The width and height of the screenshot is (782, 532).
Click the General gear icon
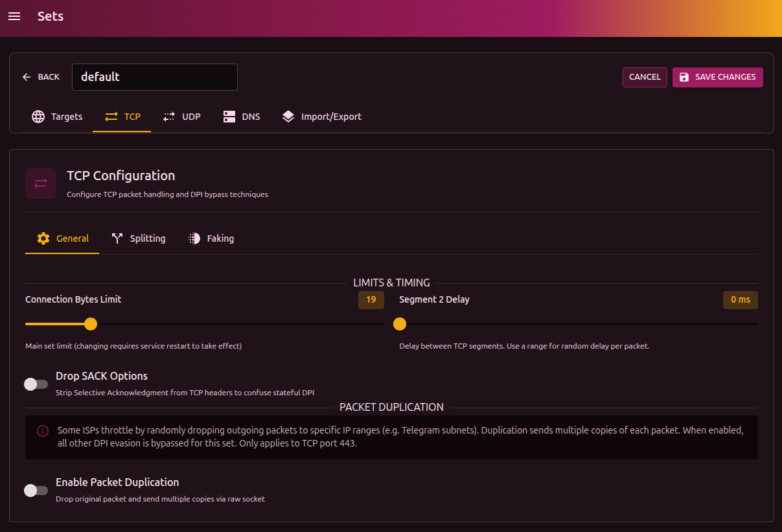click(43, 238)
